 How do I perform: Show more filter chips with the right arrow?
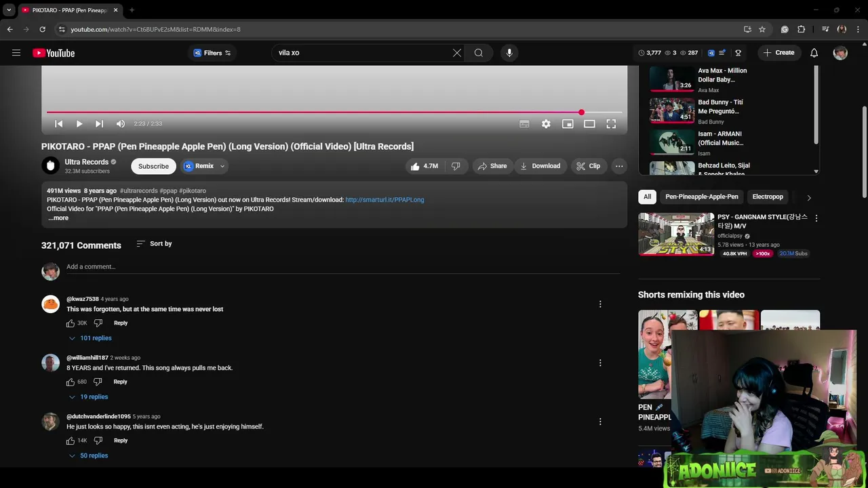808,197
